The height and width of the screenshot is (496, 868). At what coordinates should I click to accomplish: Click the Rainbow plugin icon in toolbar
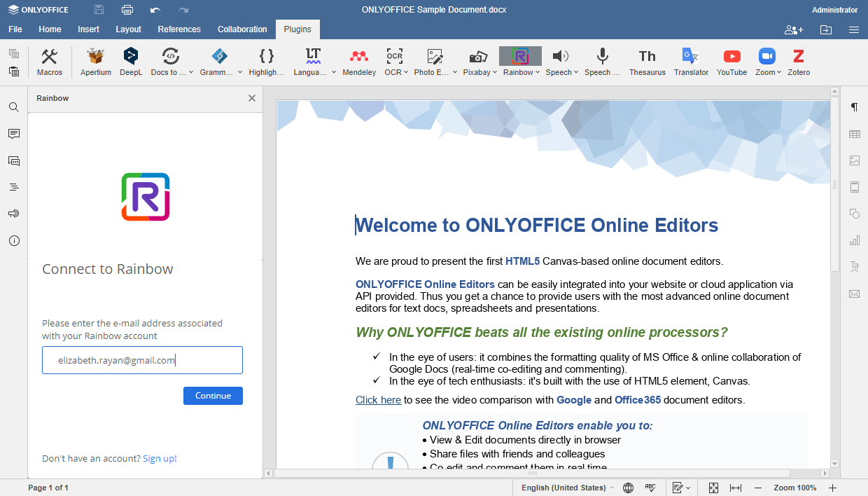click(x=520, y=57)
